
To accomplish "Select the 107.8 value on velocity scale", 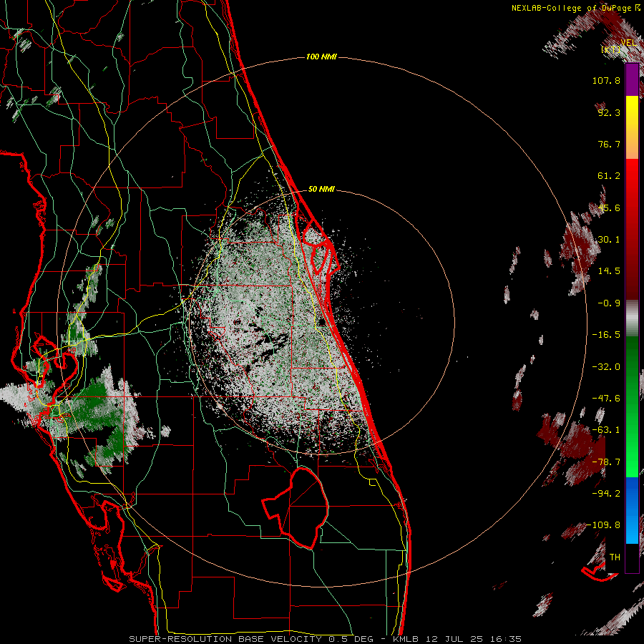I will click(606, 80).
